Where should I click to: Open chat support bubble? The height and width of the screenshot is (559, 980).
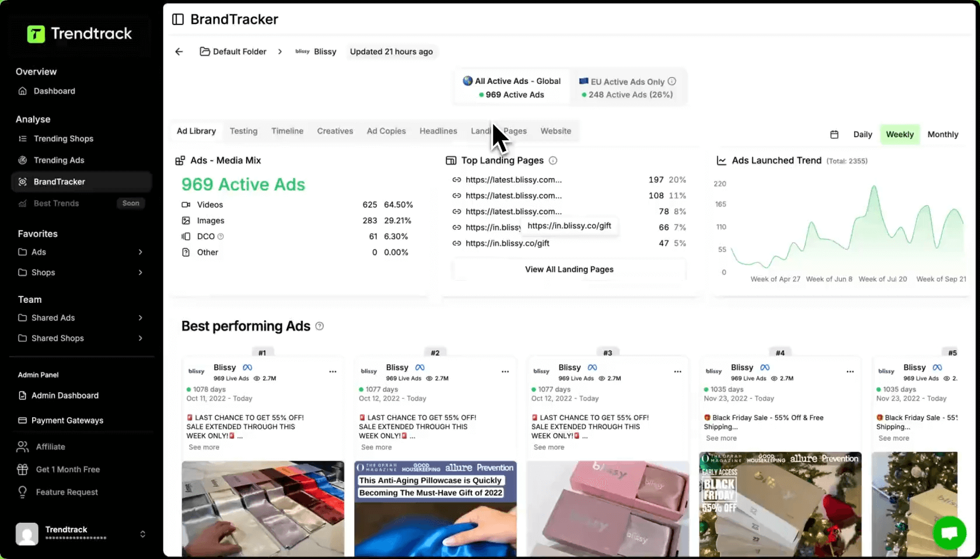(949, 533)
